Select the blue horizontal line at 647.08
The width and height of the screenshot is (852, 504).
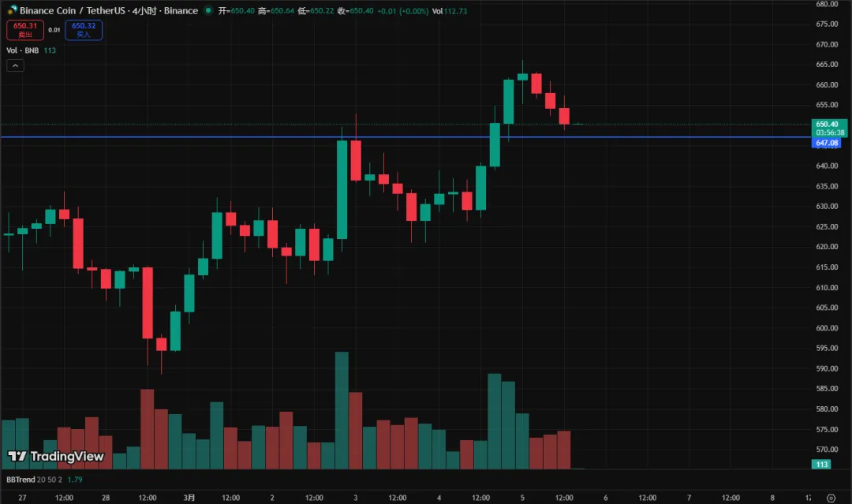405,137
